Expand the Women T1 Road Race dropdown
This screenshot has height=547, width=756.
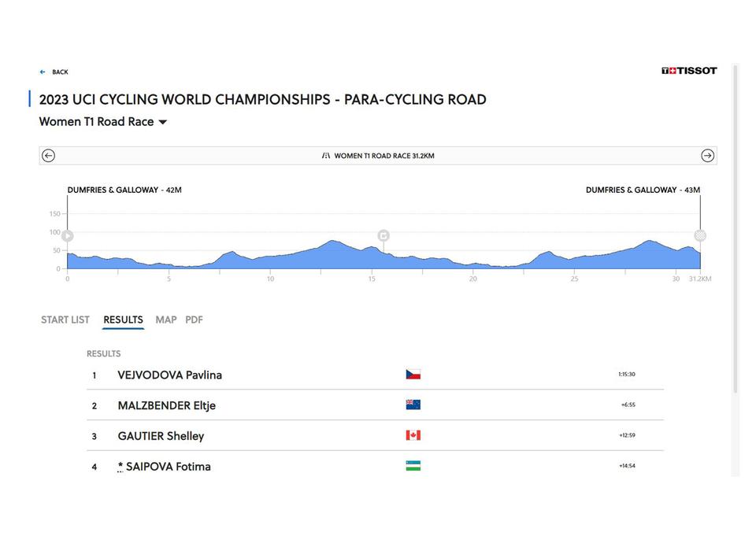(x=162, y=123)
